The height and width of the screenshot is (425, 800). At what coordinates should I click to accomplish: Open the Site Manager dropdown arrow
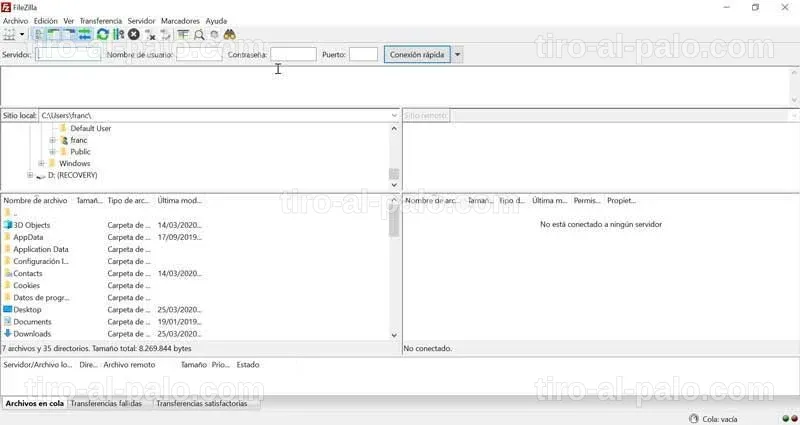(22, 35)
